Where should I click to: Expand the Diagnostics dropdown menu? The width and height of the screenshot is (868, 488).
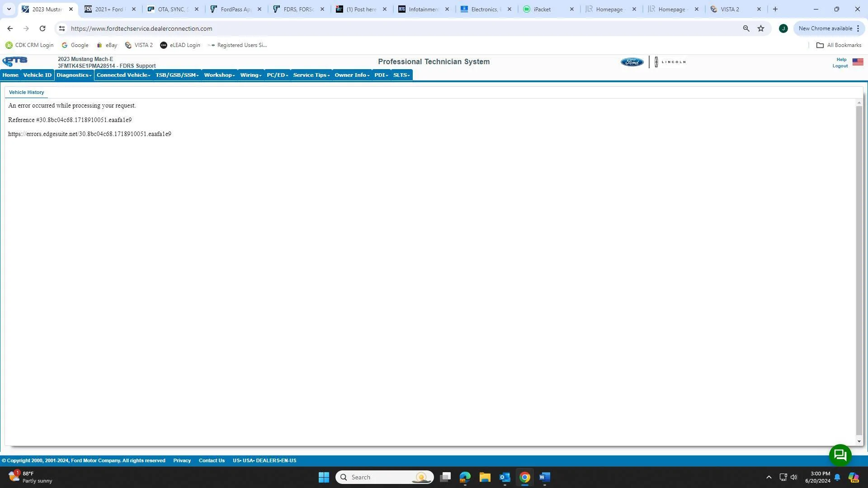74,75
